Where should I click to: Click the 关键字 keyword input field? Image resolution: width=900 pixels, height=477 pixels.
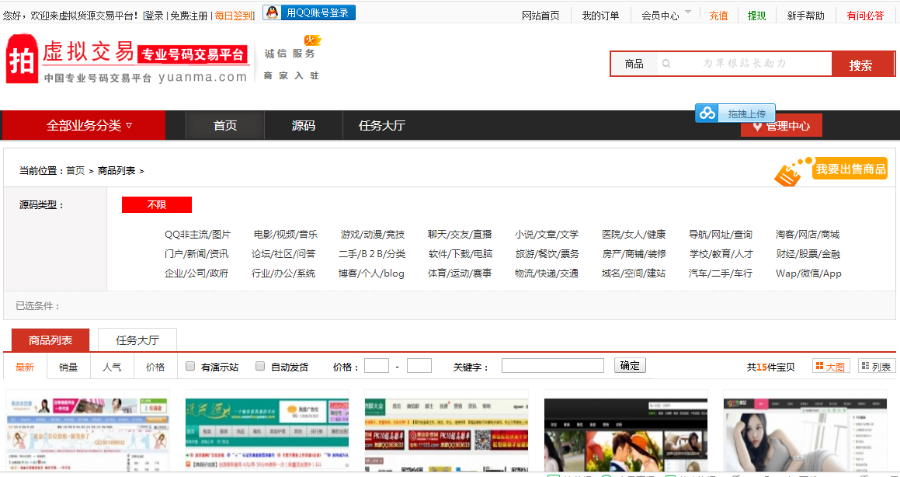(x=552, y=366)
